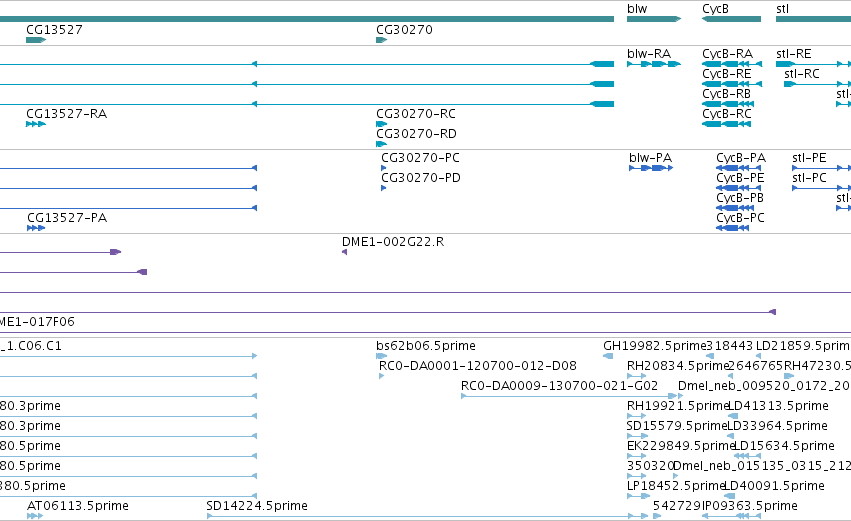Select the AT06113.5prime EST arrow glyph
Viewport: 851px width, 521px height.
[35, 516]
